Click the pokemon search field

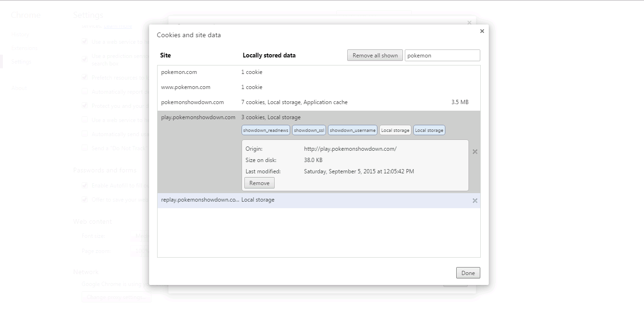[442, 56]
